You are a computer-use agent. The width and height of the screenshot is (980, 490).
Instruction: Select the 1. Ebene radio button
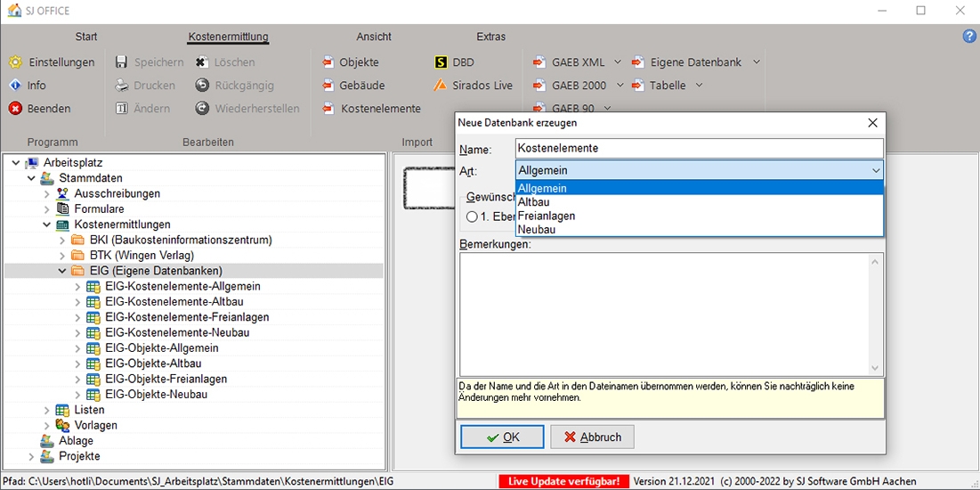point(472,216)
